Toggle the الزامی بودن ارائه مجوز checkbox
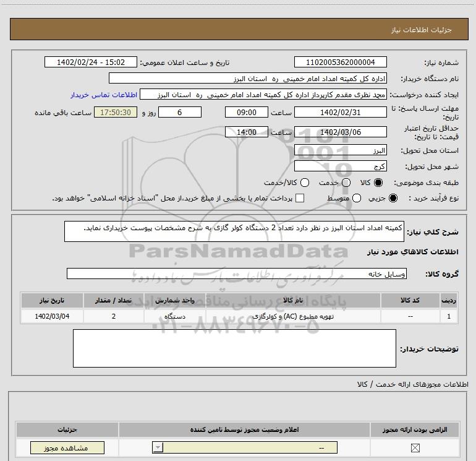The image size is (476, 461). coord(415,447)
